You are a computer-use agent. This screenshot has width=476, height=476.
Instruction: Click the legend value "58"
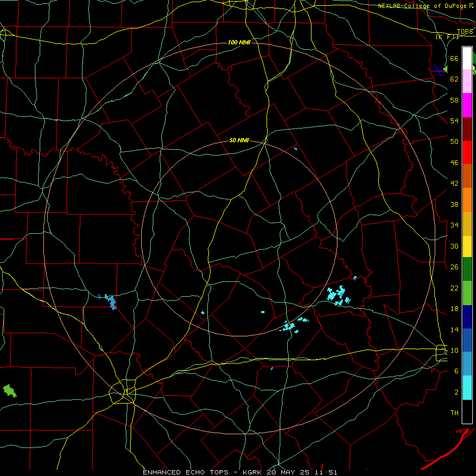(454, 100)
